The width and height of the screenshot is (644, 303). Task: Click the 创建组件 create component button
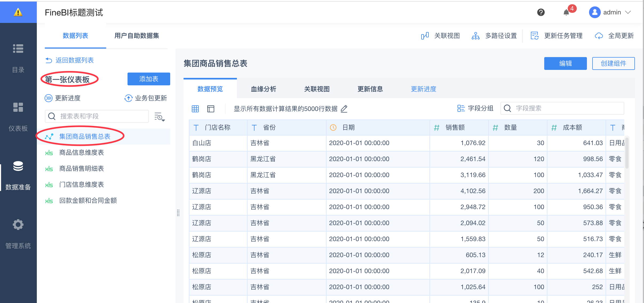tap(614, 63)
